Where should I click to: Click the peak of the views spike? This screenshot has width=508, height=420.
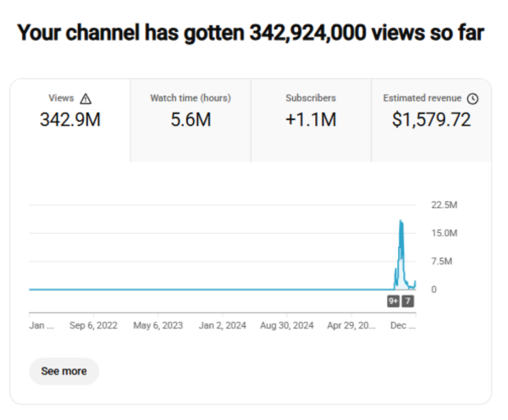400,221
